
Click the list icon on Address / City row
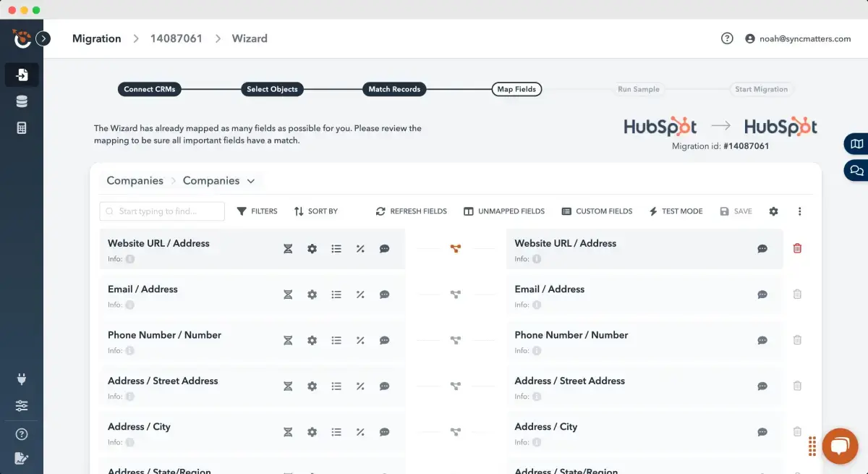[x=336, y=432]
